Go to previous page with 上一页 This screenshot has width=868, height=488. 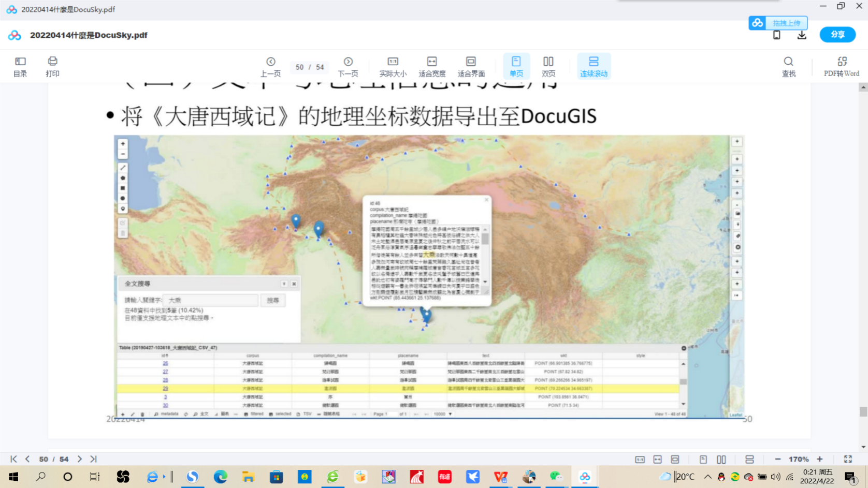(270, 67)
